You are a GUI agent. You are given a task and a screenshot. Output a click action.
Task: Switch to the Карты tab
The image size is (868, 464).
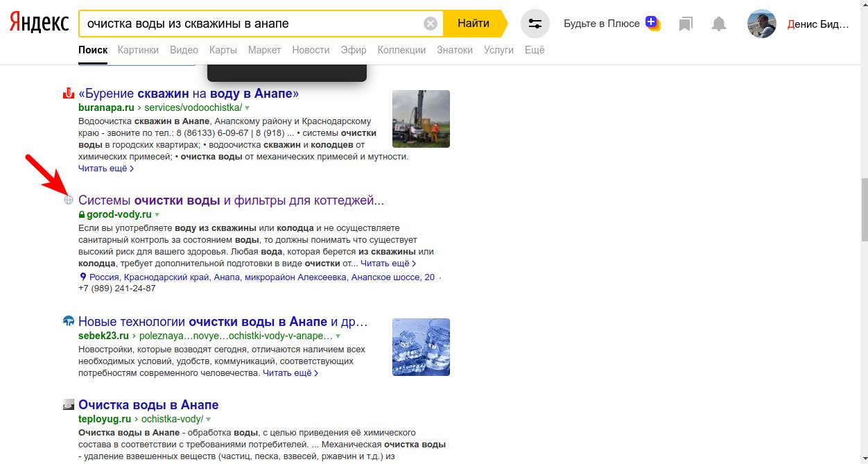(x=223, y=50)
